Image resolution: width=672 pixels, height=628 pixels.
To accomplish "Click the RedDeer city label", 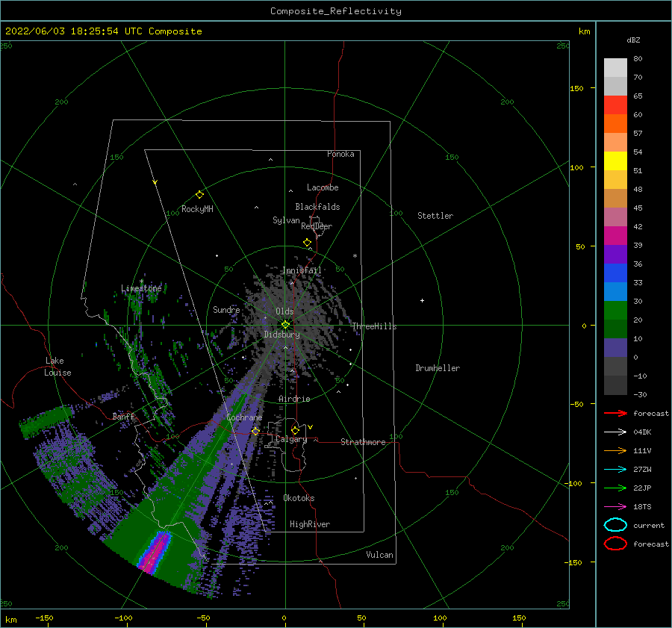I will (x=317, y=226).
